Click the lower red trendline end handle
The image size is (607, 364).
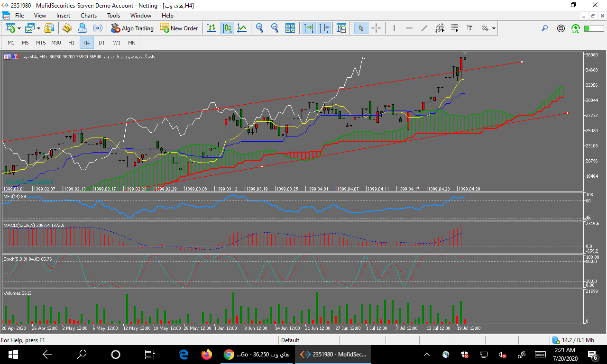[x=568, y=113]
